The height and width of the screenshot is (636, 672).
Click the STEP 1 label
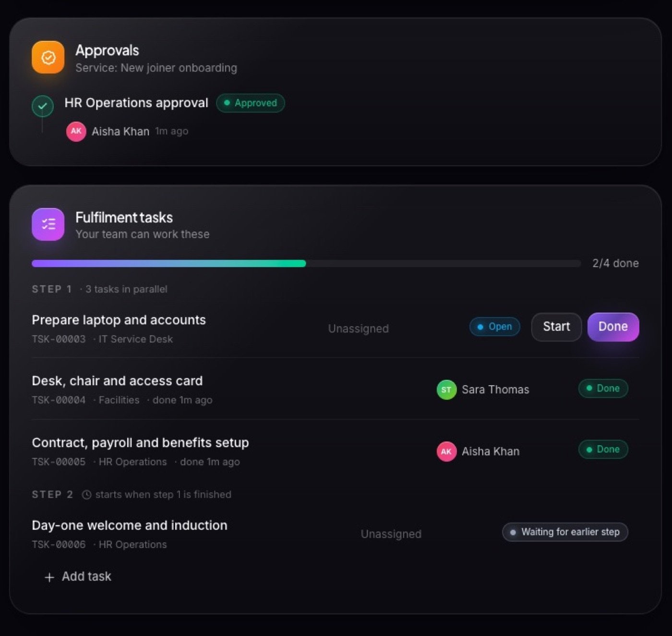pyautogui.click(x=52, y=289)
